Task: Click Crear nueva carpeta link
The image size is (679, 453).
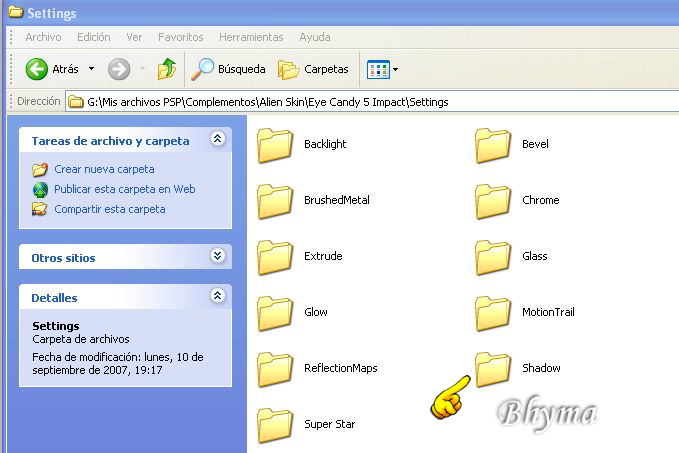Action: click(104, 169)
